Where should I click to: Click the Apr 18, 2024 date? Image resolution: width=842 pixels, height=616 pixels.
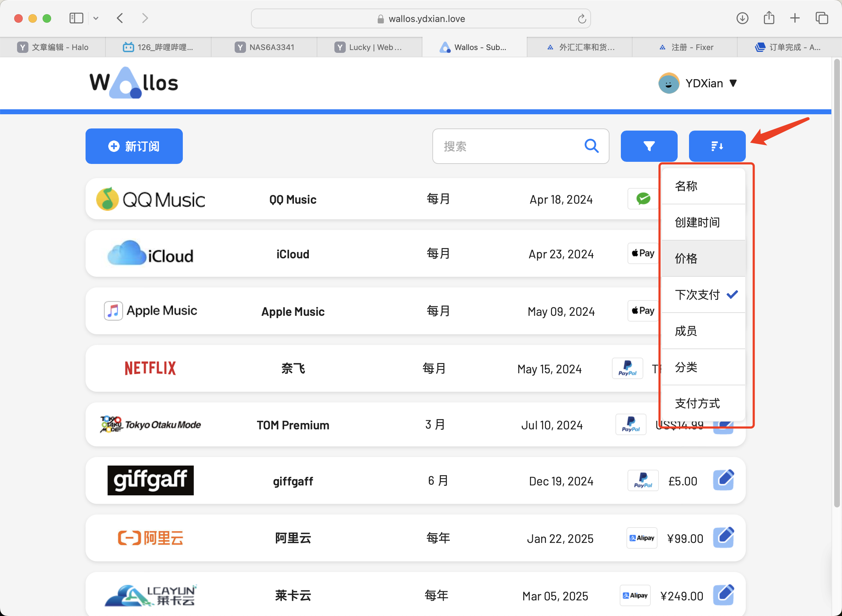point(561,199)
